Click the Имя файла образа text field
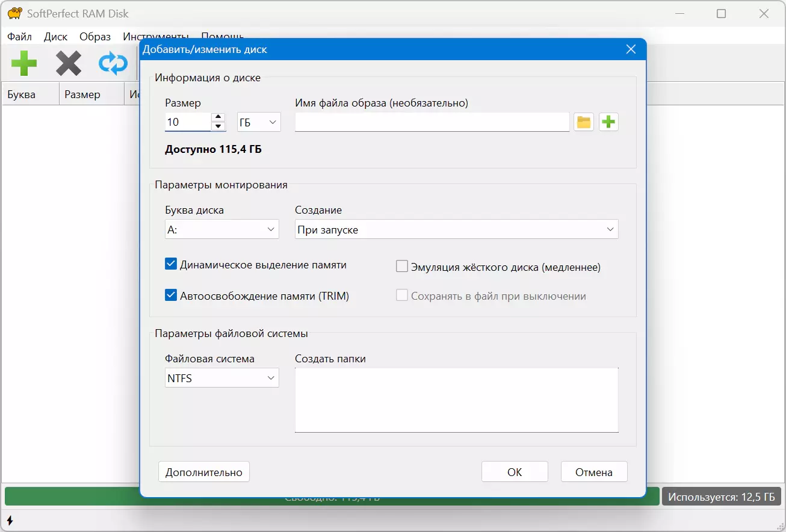This screenshot has width=786, height=532. (432, 122)
